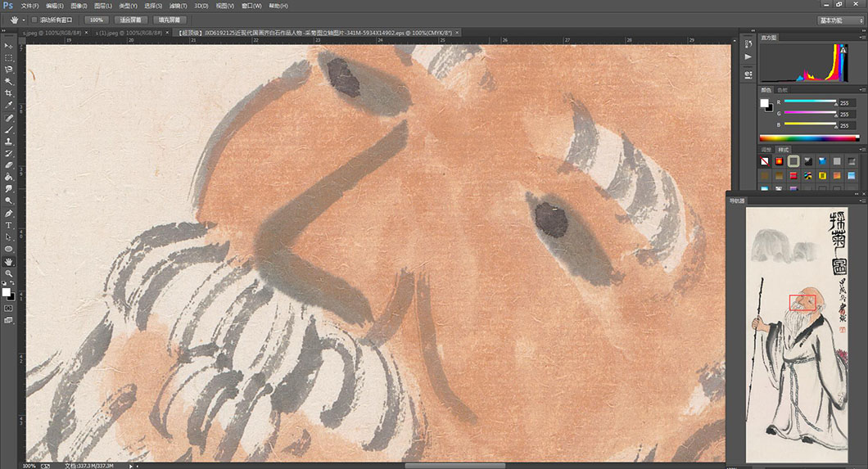The height and width of the screenshot is (469, 868).
Task: Open the 图层(L) menu
Action: point(103,6)
